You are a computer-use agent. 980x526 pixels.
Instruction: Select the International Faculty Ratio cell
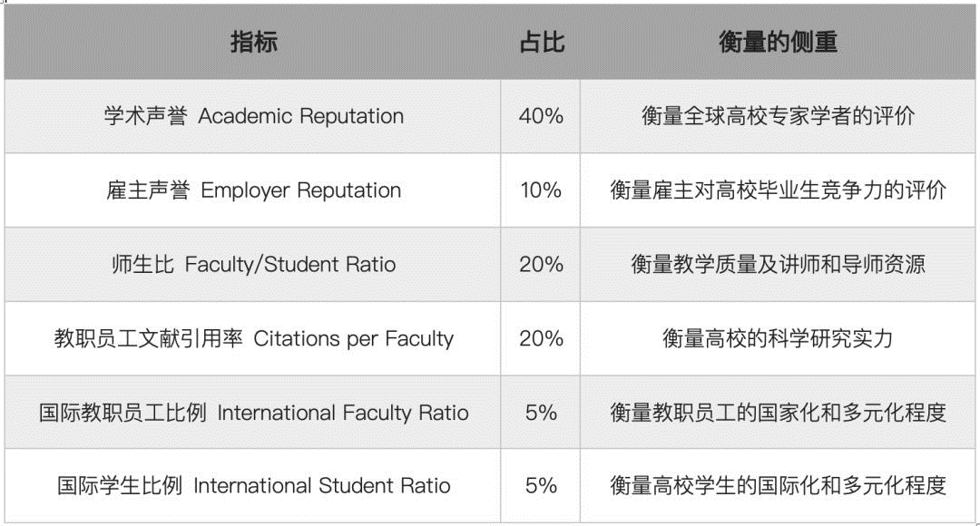(252, 413)
